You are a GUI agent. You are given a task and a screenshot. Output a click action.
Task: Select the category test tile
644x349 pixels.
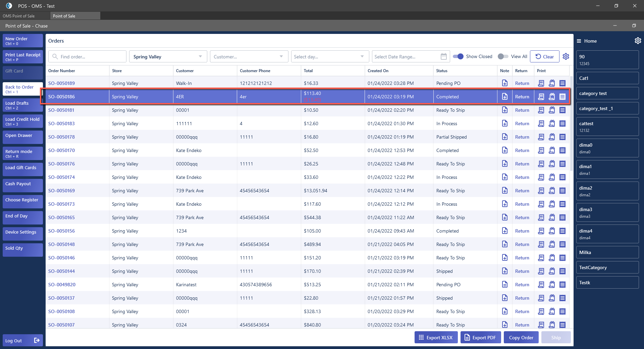(607, 93)
